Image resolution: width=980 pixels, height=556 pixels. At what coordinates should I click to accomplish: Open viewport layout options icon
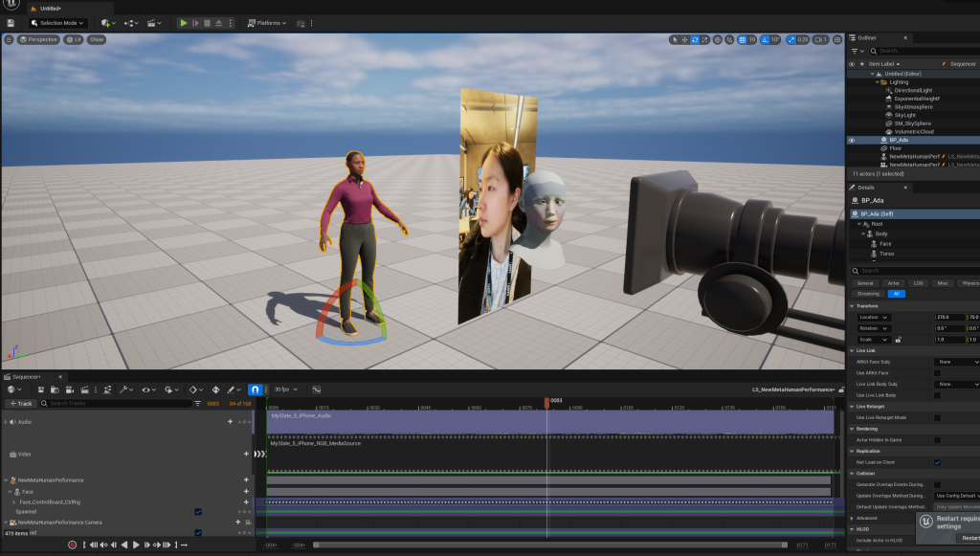coord(837,39)
